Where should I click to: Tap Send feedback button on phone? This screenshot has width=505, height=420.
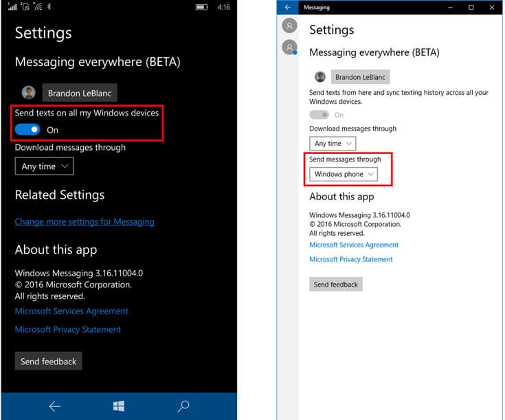48,361
